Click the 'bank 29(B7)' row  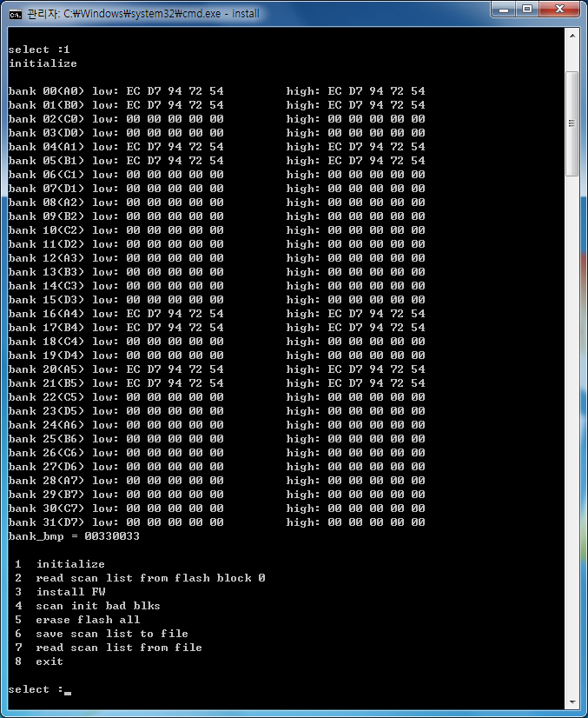(x=216, y=495)
